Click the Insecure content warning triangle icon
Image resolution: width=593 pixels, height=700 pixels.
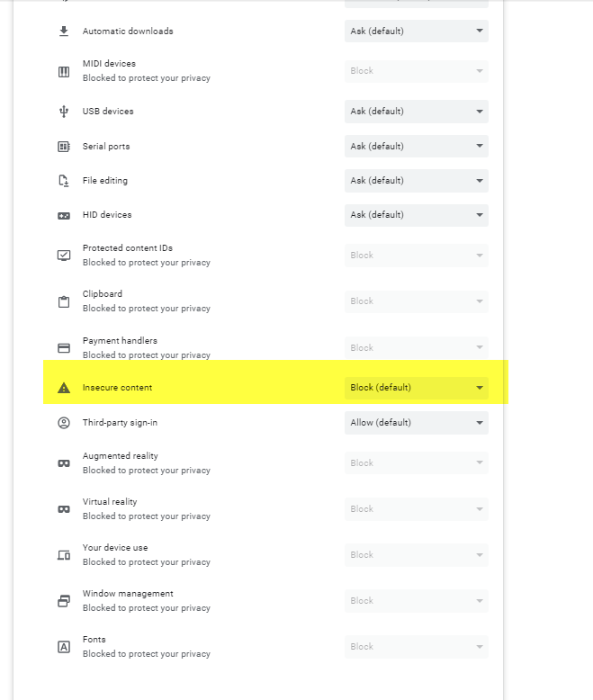point(64,388)
